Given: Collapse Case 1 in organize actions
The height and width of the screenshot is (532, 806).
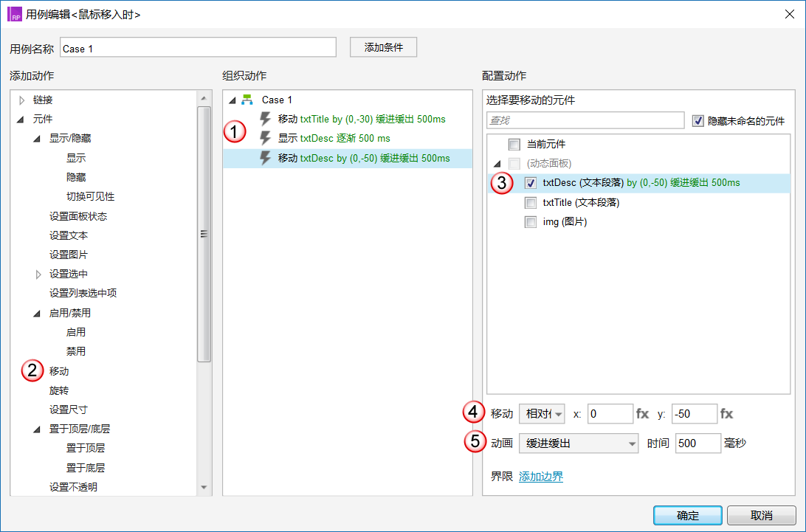Looking at the screenshot, I should coord(232,100).
